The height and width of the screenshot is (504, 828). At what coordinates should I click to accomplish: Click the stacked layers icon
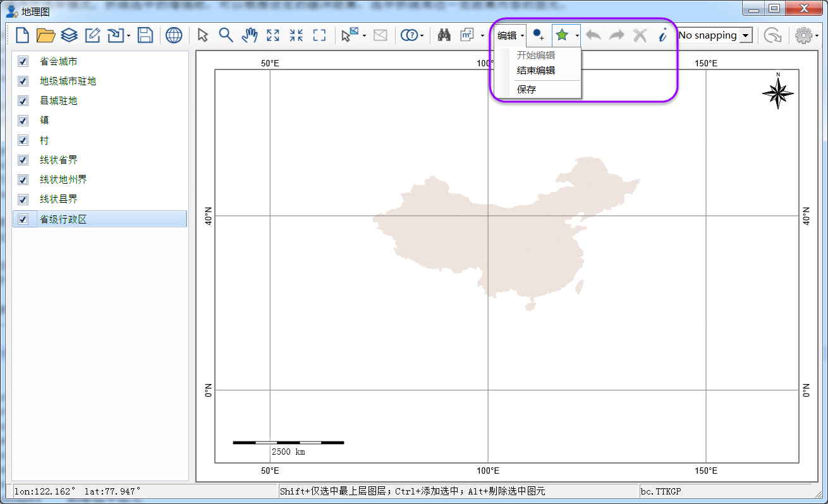(x=69, y=35)
